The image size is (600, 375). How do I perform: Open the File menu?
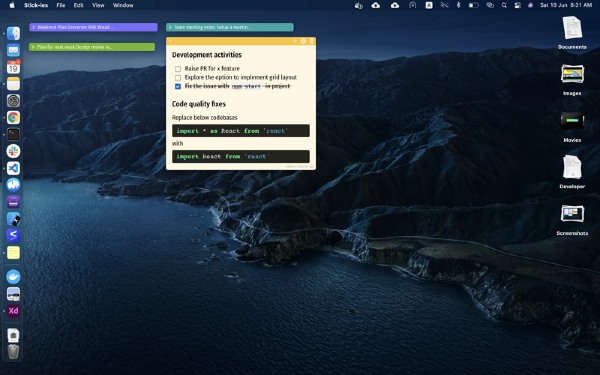point(61,5)
